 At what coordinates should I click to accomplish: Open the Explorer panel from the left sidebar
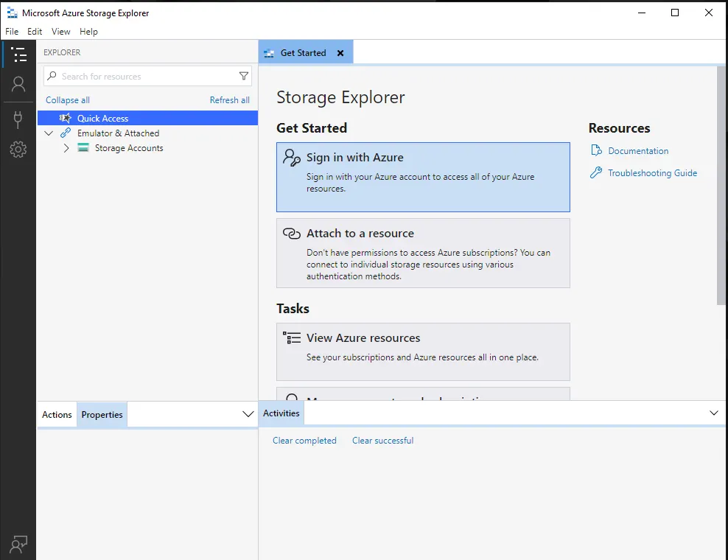(19, 54)
